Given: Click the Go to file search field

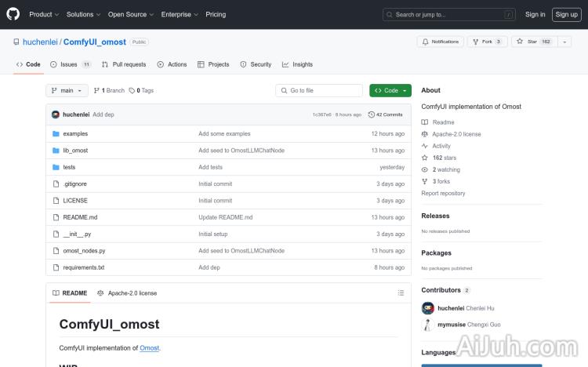Looking at the screenshot, I should click(319, 91).
